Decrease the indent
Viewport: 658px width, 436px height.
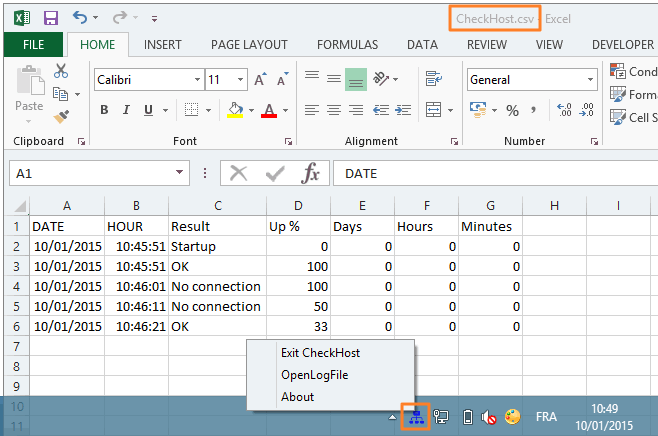(381, 110)
